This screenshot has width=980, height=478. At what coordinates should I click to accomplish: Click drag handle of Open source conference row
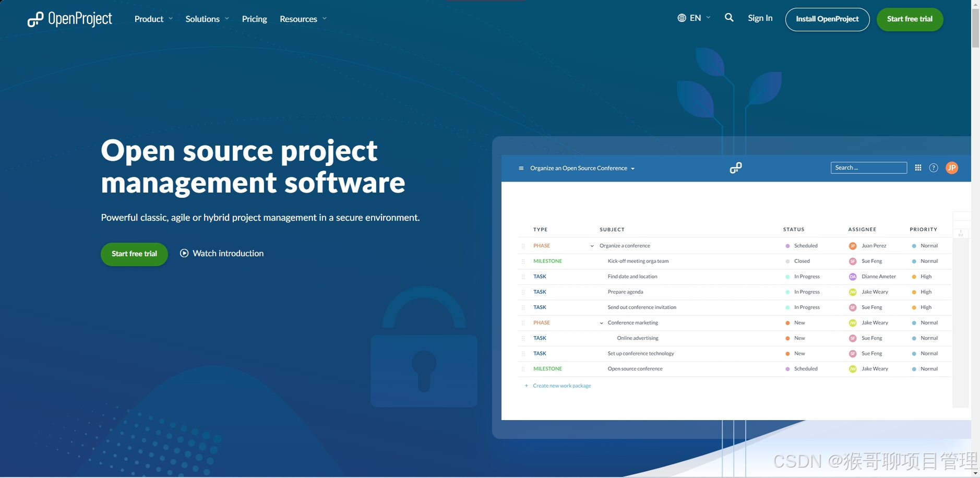click(x=523, y=369)
